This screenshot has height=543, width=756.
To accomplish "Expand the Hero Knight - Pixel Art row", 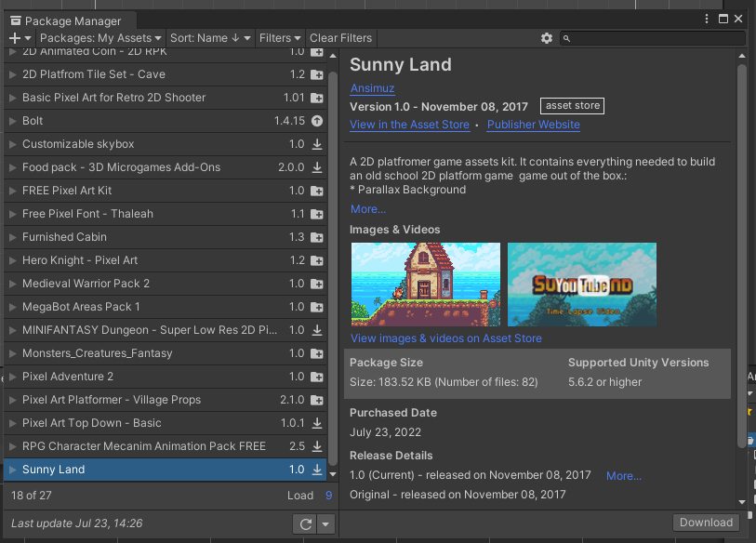I will (x=13, y=260).
